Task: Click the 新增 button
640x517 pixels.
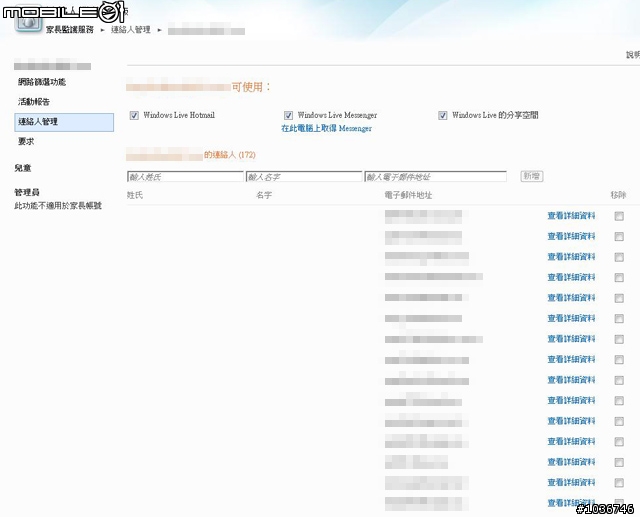Action: [x=532, y=176]
